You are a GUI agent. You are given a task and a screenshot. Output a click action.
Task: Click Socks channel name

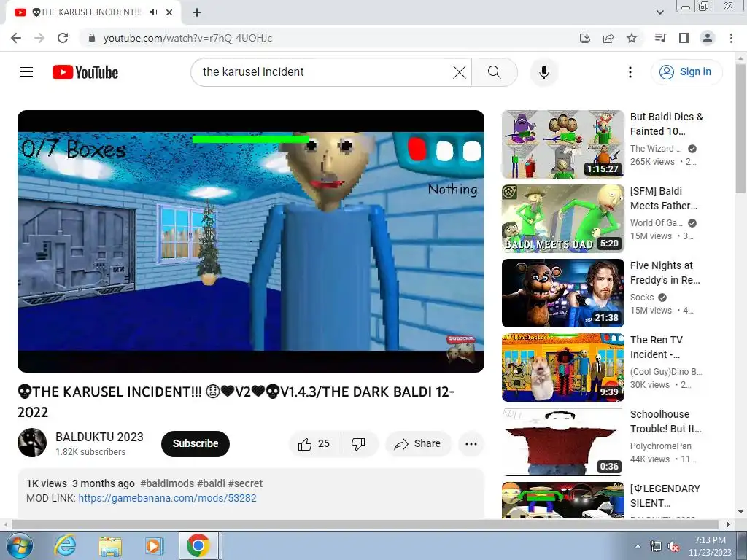tap(642, 297)
